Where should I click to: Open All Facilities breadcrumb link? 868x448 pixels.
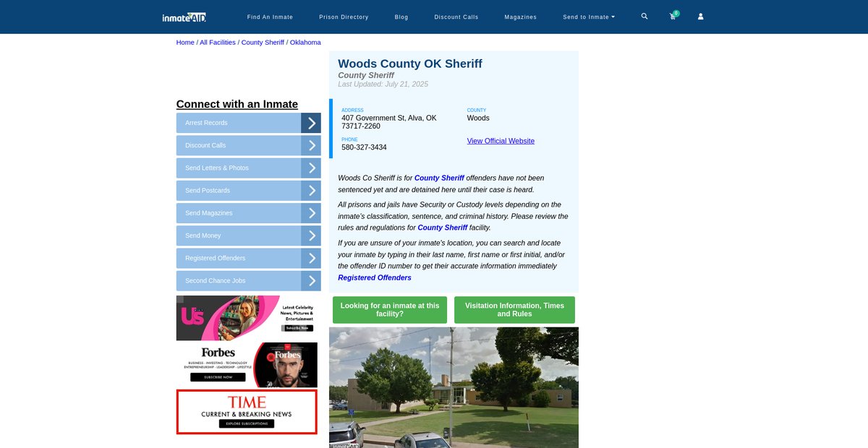click(x=218, y=43)
